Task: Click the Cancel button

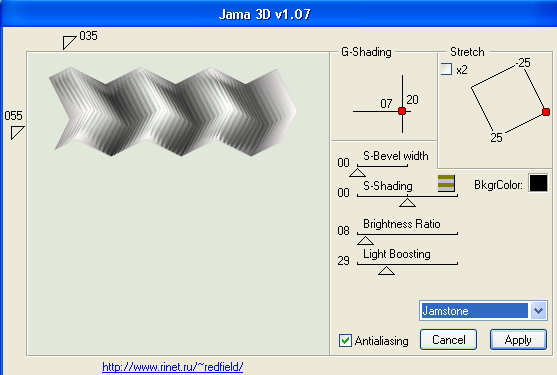Action: (x=448, y=340)
